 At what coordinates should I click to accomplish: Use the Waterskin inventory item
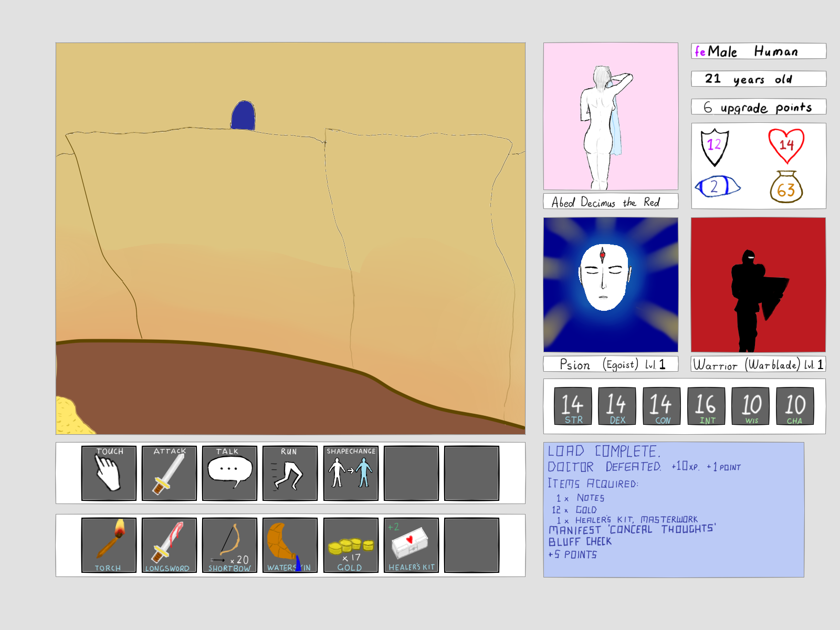290,545
